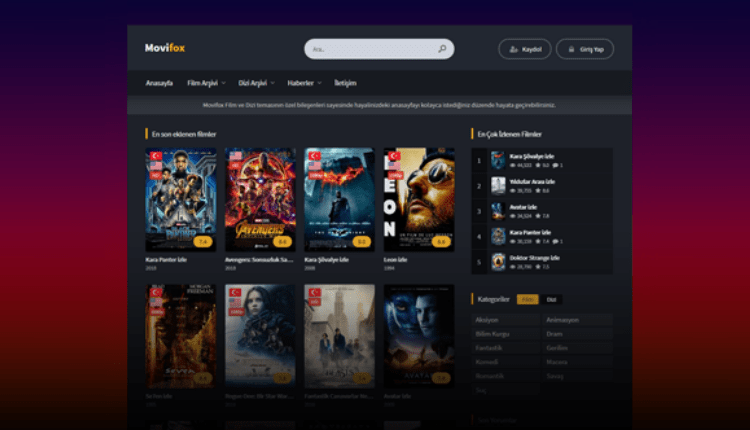Open the Rogue One Star Wars poster
The image size is (750, 430).
pyautogui.click(x=260, y=336)
